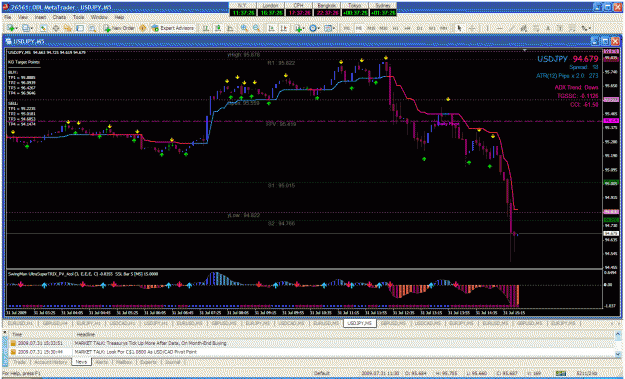Select the H4 timeframe button
Viewport: 625px width, 379px height.
(407, 28)
